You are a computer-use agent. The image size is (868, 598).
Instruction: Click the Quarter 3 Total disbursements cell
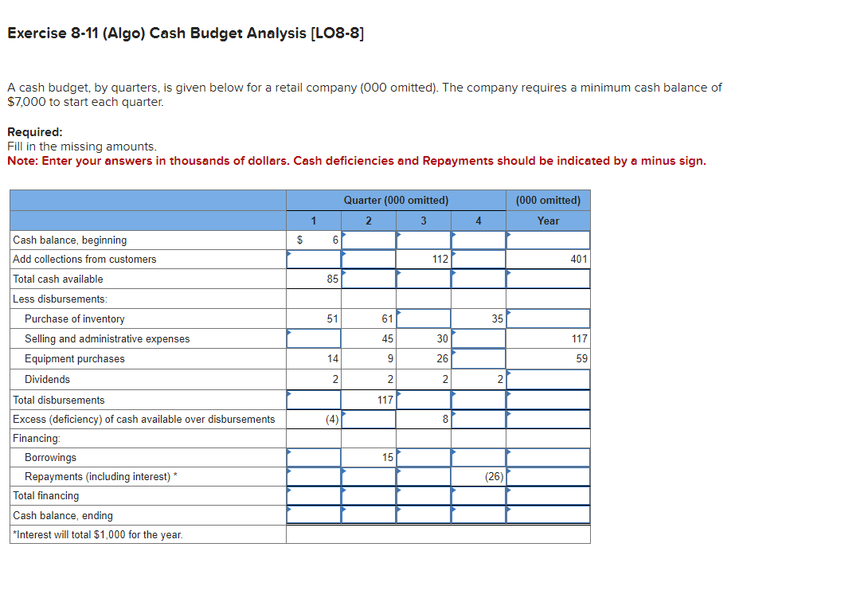[x=424, y=399]
